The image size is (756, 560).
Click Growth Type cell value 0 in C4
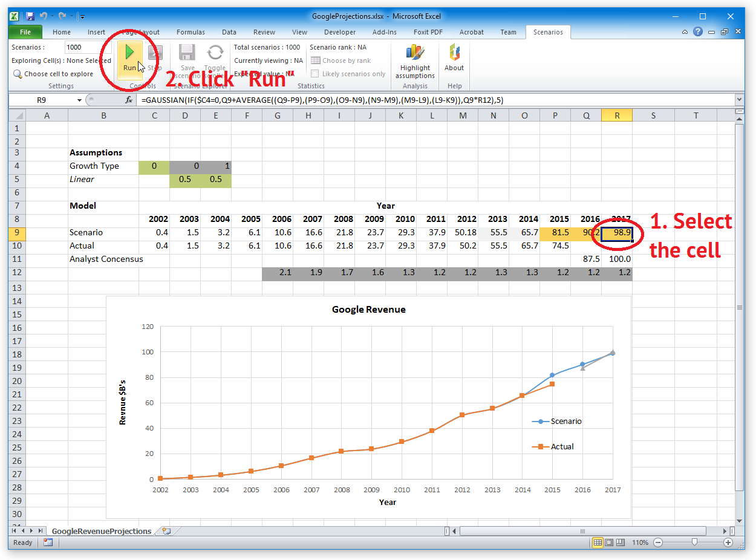154,166
